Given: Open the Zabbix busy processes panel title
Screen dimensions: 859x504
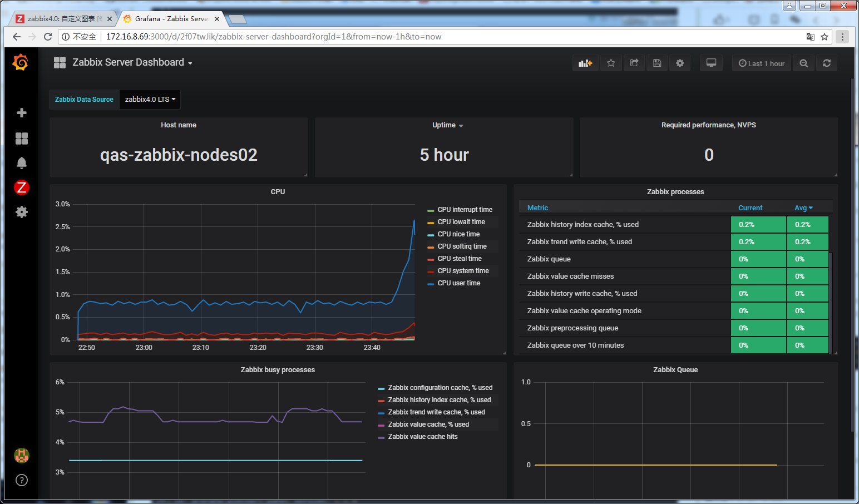Looking at the screenshot, I should tap(278, 370).
